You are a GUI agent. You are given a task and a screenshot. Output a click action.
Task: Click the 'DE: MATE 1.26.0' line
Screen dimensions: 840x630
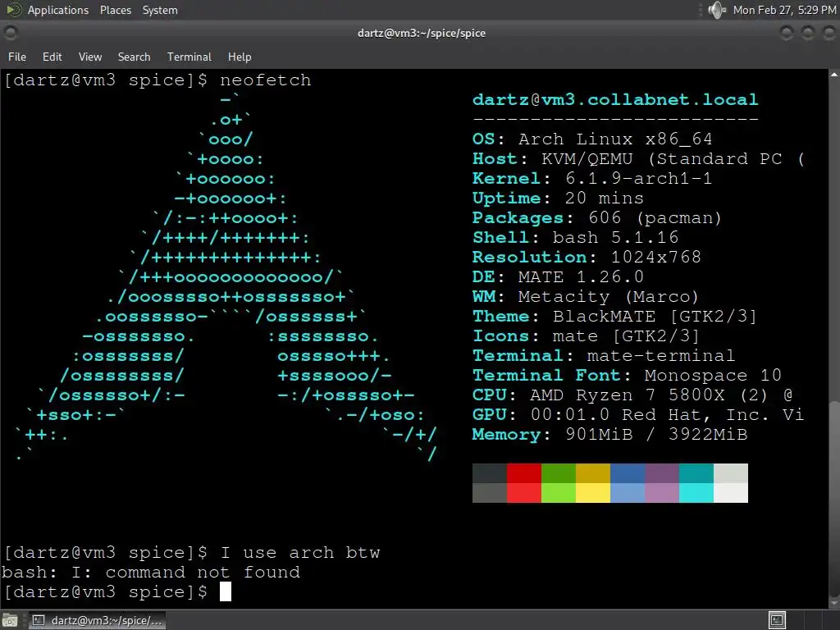tap(558, 277)
